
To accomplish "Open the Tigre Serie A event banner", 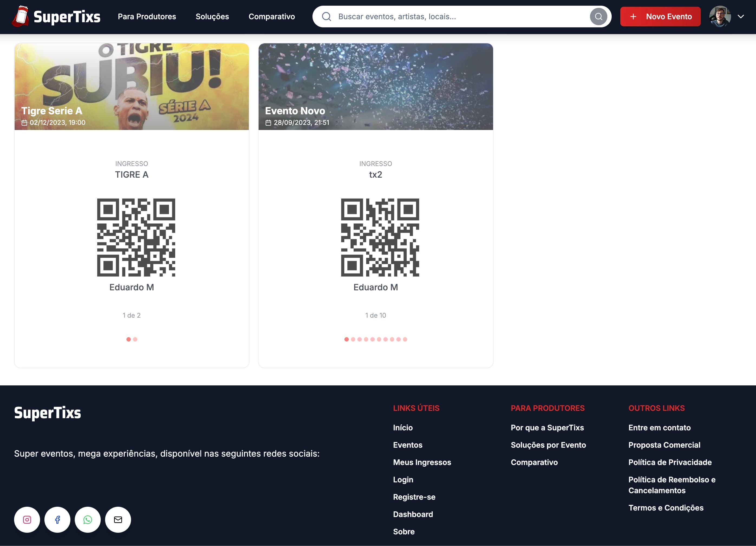I will 132,86.
